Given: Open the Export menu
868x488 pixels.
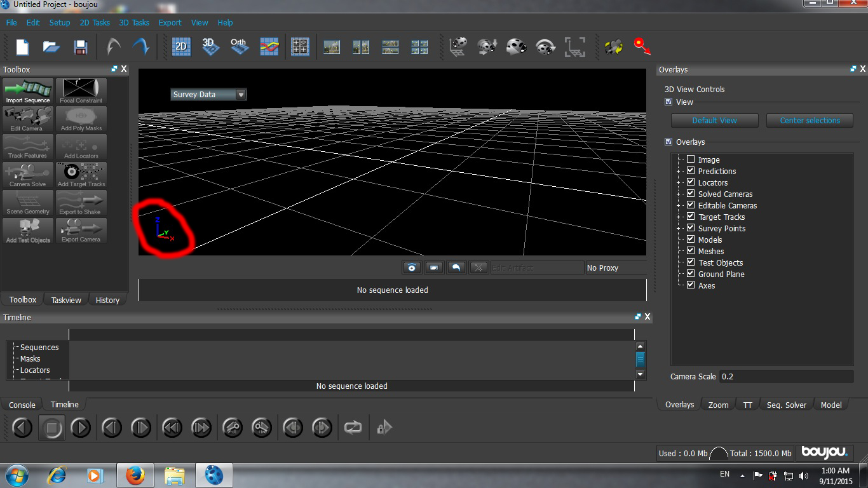Looking at the screenshot, I should point(170,22).
